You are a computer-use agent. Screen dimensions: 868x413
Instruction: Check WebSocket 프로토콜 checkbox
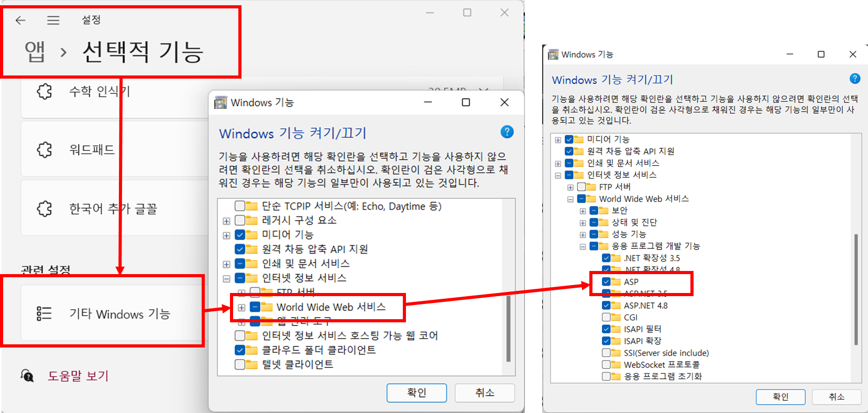[x=606, y=364]
